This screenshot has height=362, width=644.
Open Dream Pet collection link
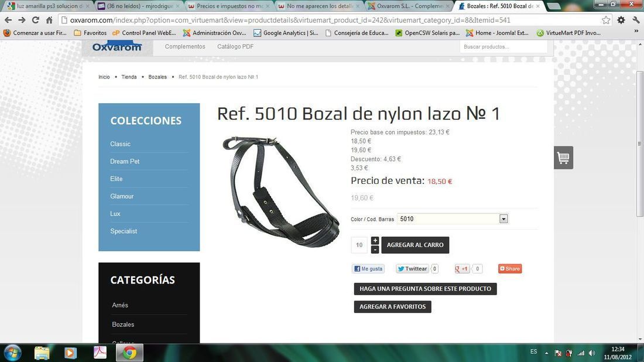(x=125, y=162)
